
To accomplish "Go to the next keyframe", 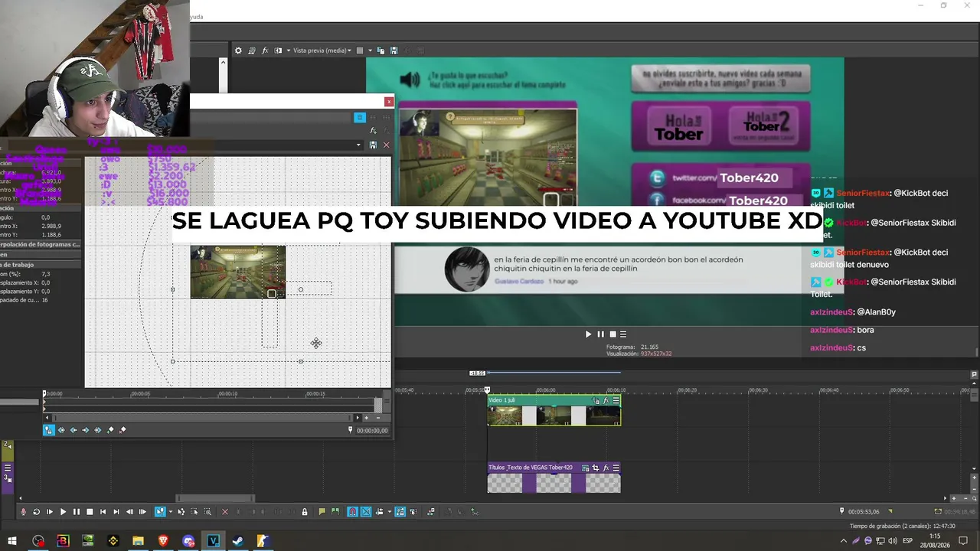I will coord(86,430).
